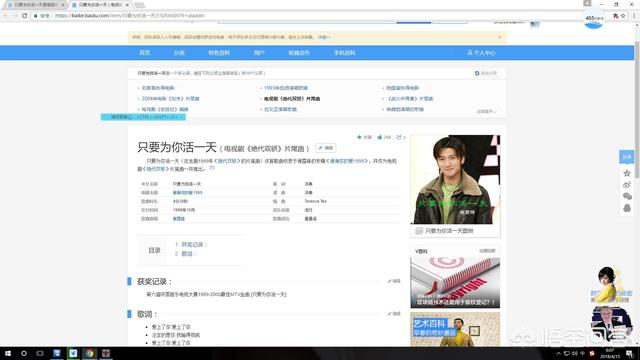This screenshot has height=360, width=640.
Task: Show hidden system tray icons chevron
Action: 558,353
